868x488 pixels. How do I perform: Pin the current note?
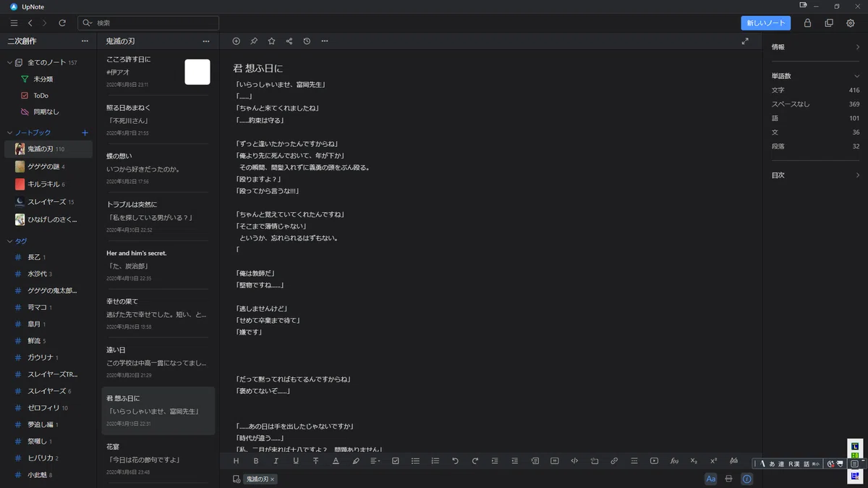(x=254, y=41)
